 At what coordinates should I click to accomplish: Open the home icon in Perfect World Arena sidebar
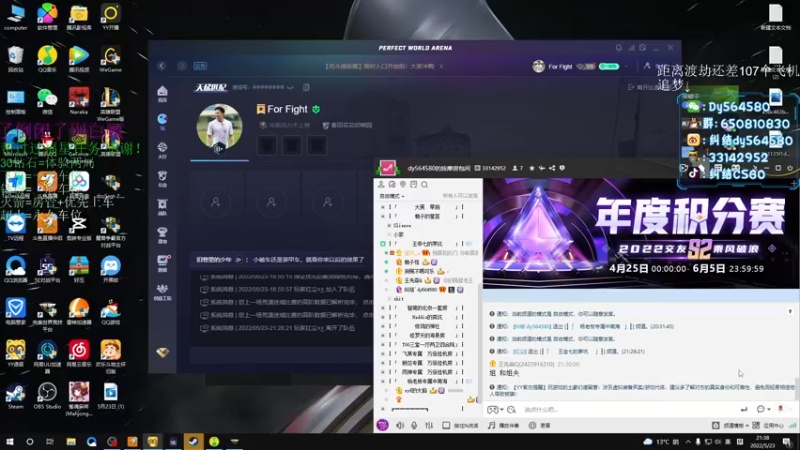(x=162, y=91)
